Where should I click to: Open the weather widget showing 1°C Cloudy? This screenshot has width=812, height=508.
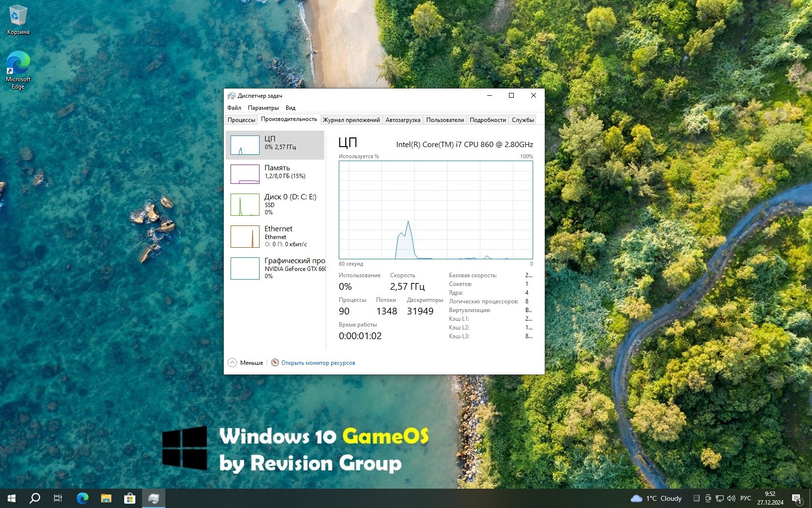[x=656, y=498]
